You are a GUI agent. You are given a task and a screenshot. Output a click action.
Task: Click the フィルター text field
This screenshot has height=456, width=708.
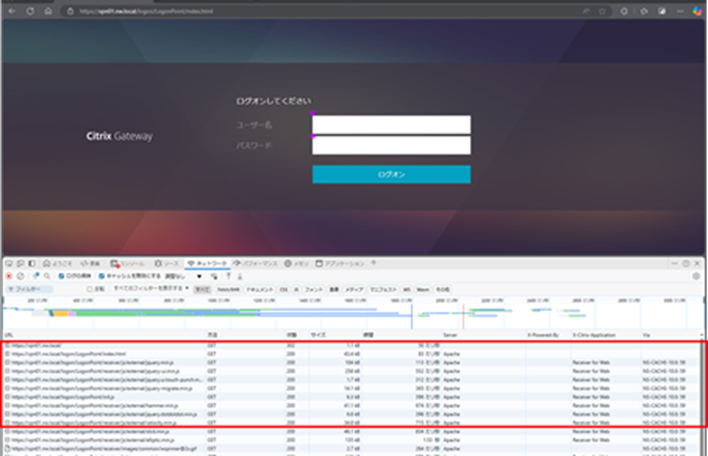pos(29,289)
